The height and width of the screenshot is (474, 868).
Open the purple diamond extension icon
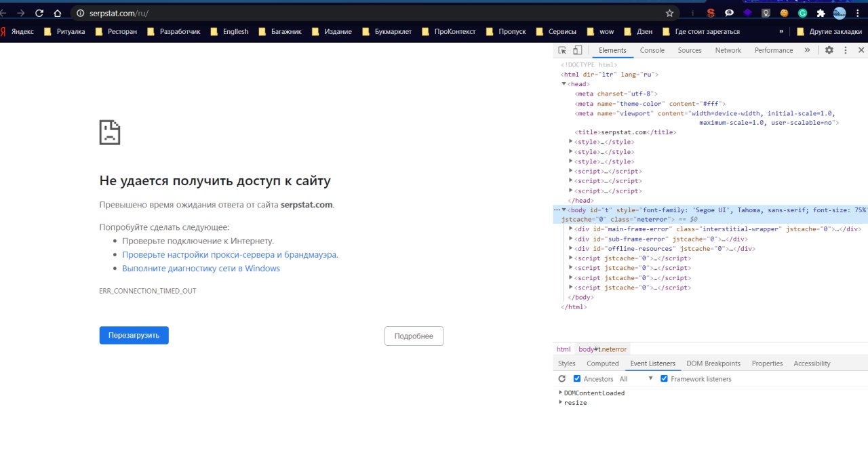(747, 13)
